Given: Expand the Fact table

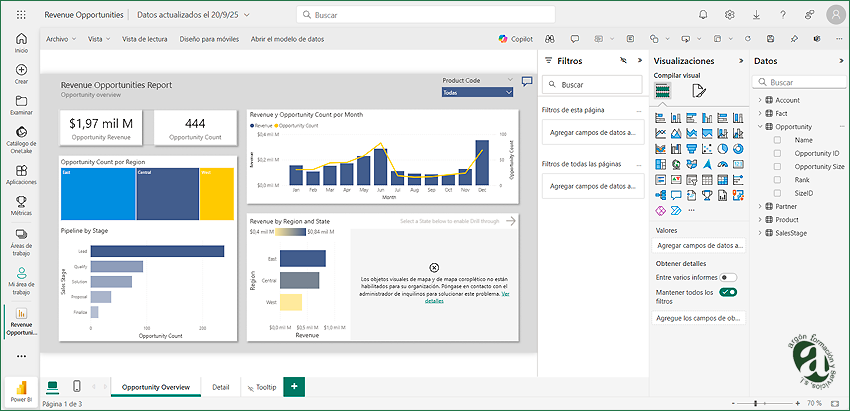Looking at the screenshot, I should (759, 113).
